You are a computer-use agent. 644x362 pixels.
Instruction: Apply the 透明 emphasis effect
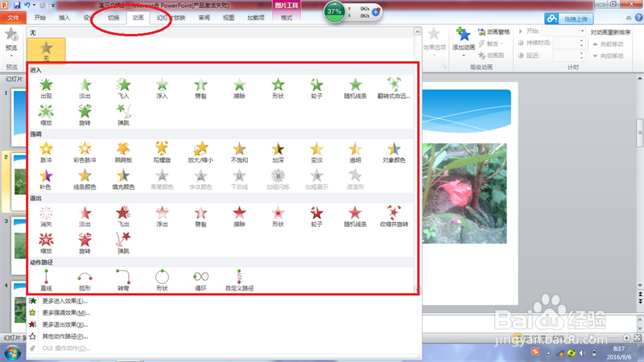(355, 152)
